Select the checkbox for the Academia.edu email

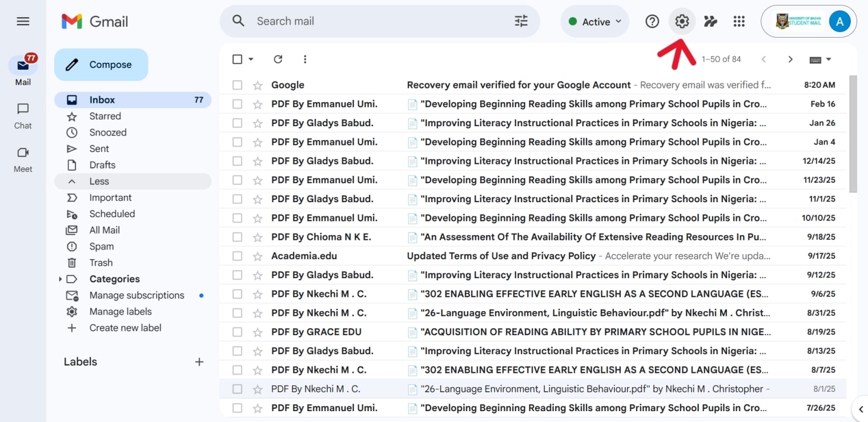[x=238, y=255]
